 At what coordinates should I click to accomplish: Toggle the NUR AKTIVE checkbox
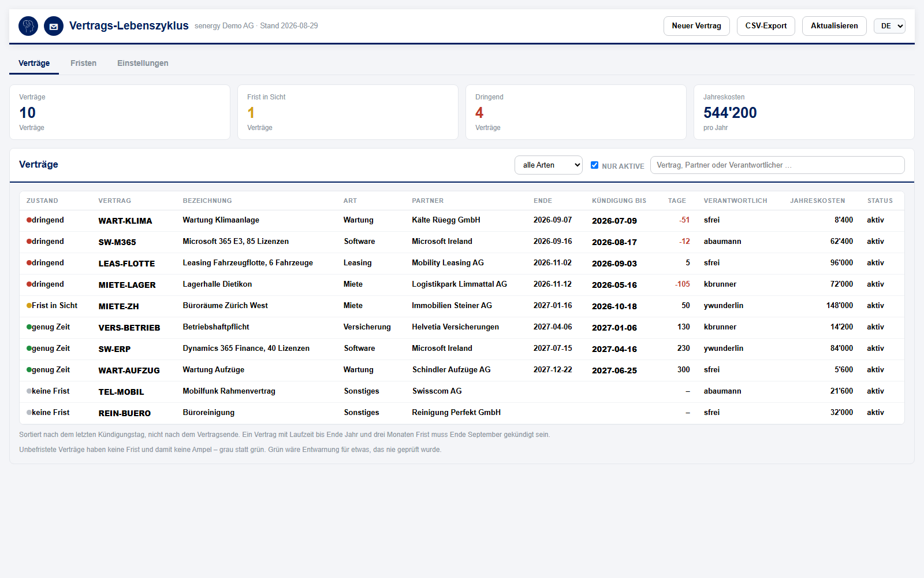pos(594,165)
